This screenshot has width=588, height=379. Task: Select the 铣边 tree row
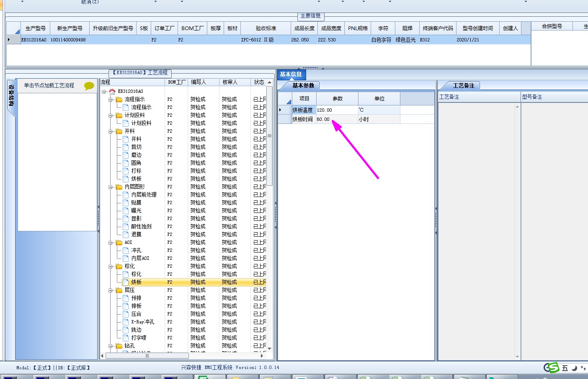(136, 330)
